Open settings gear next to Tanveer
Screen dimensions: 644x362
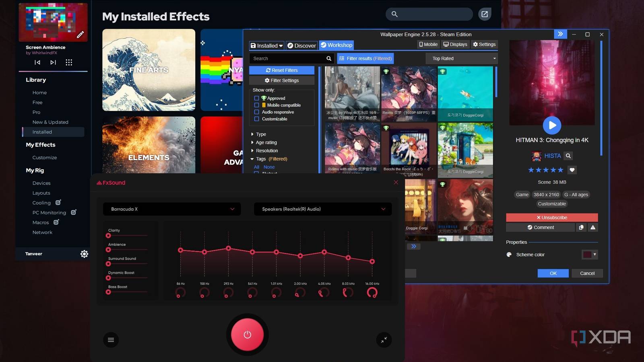[84, 254]
